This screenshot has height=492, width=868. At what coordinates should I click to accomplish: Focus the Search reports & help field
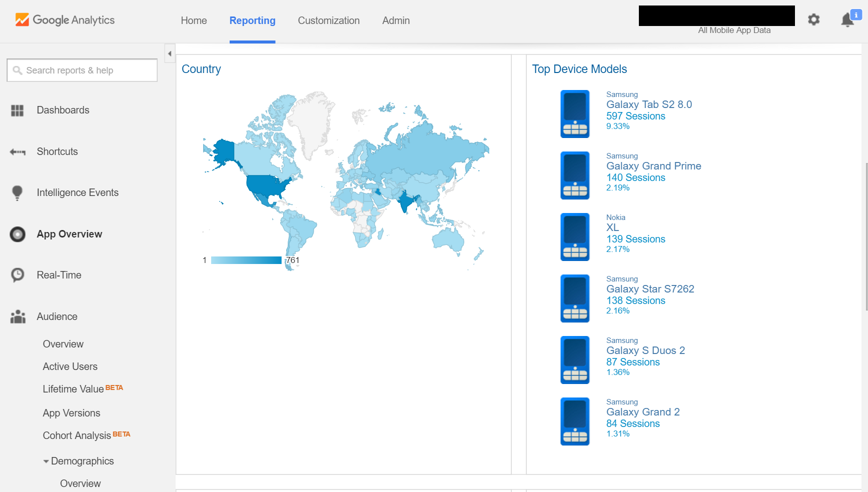[x=82, y=70]
